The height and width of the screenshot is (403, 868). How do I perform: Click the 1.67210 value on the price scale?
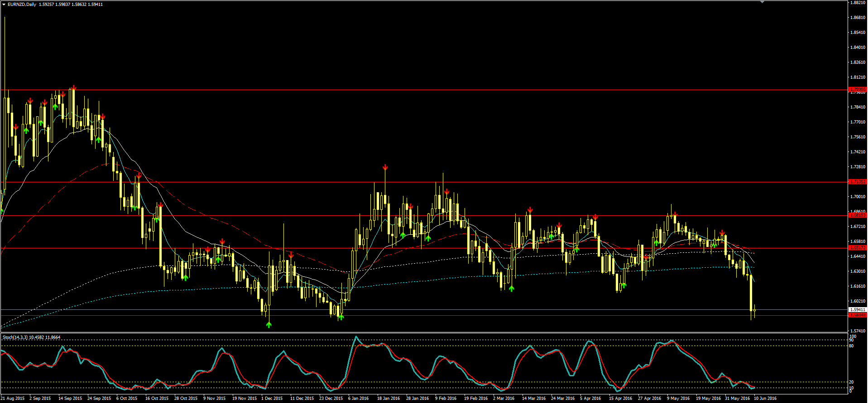click(x=858, y=227)
